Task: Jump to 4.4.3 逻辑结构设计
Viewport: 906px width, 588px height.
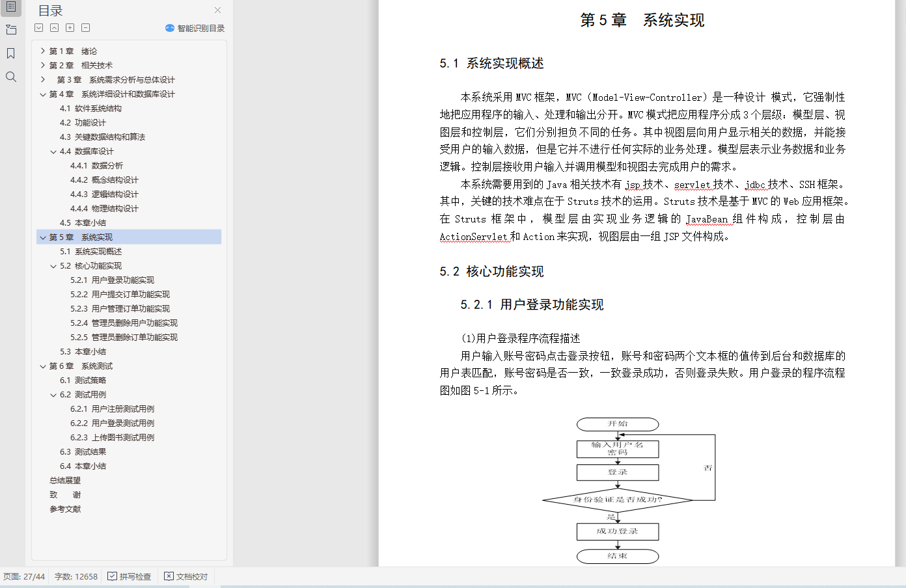Action: pos(104,194)
